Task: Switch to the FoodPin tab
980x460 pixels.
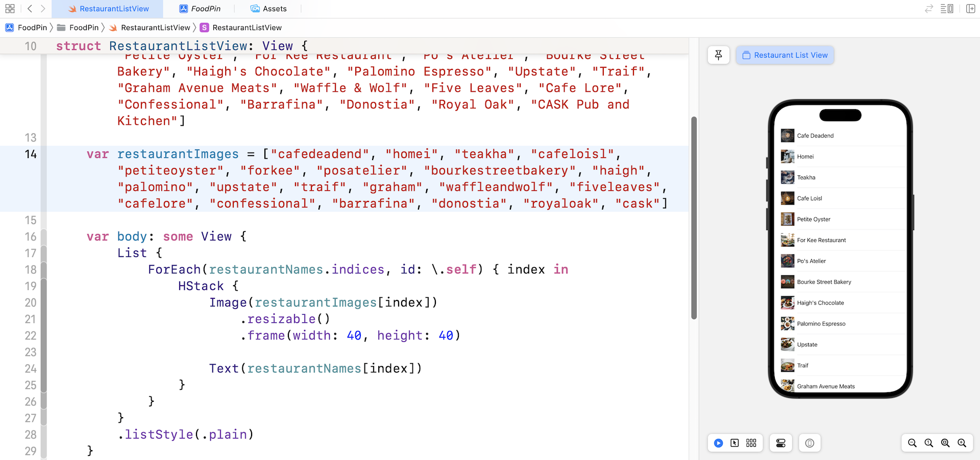Action: (x=200, y=9)
